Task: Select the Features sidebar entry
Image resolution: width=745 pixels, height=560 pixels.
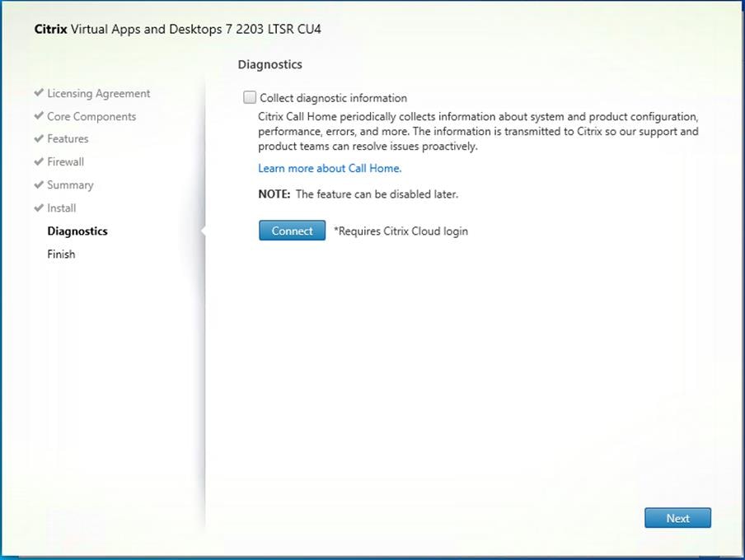Action: tap(67, 138)
